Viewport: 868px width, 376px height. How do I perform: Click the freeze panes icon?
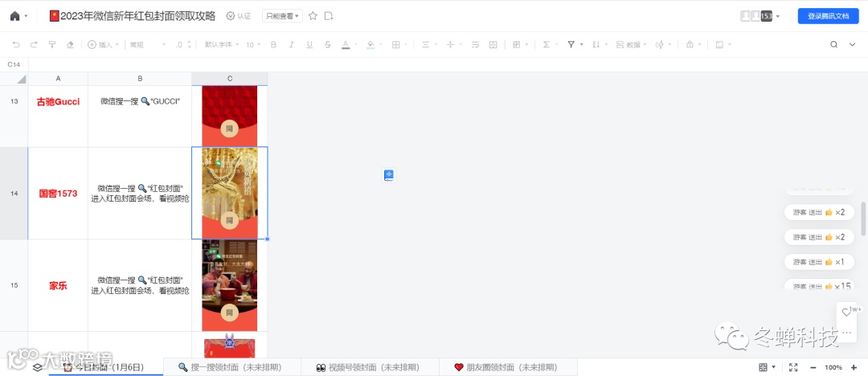(x=719, y=45)
